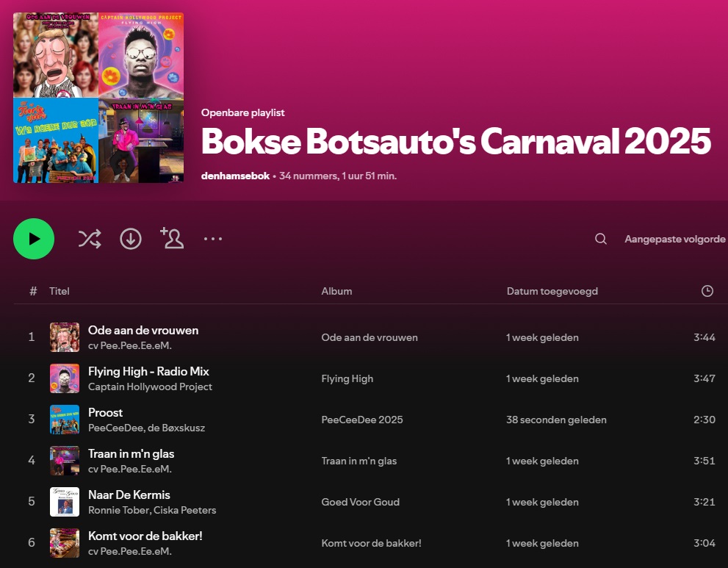Open the three-dots more options menu
Screen dimensions: 728x568
tap(213, 239)
